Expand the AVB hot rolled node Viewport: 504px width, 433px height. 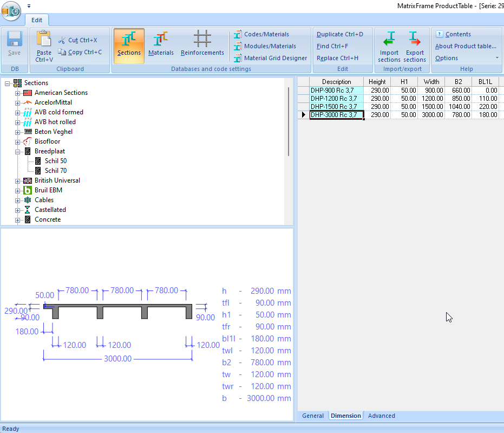18,122
